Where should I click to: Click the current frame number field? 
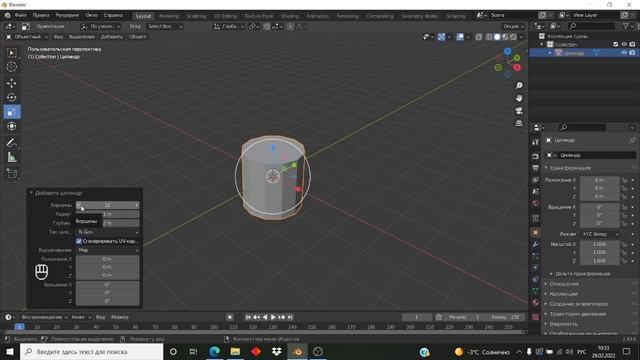pos(417,317)
